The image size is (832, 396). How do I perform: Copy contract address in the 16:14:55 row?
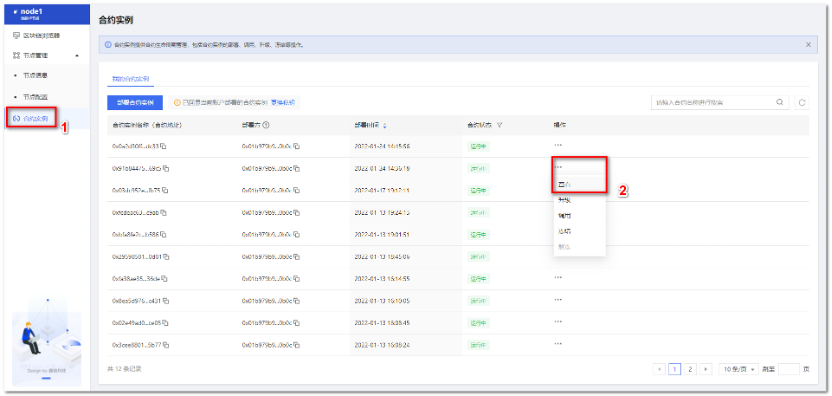coord(164,278)
